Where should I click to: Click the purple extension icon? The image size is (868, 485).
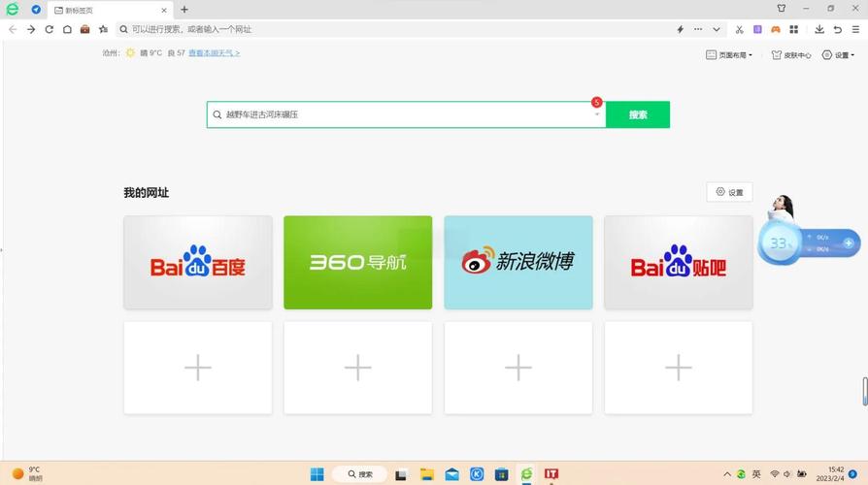tap(757, 29)
